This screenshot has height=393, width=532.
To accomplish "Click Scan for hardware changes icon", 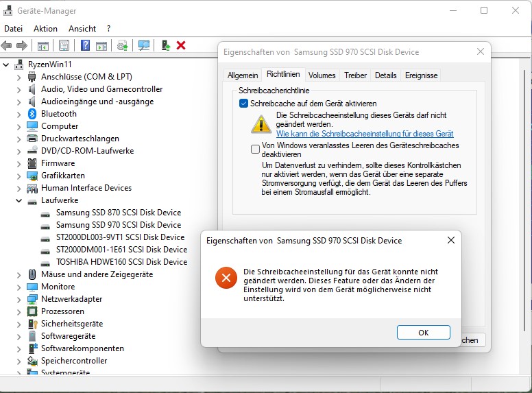I will coord(144,45).
